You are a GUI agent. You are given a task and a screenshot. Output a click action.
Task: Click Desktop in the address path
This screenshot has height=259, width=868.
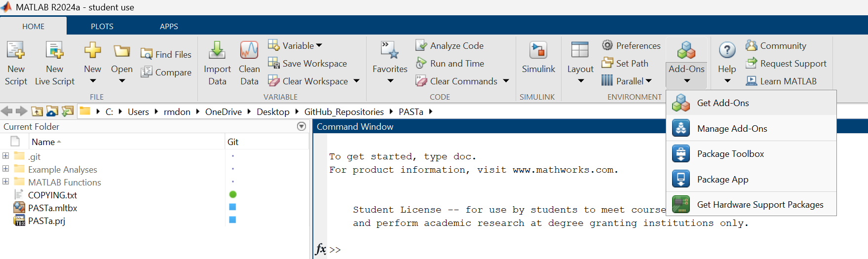273,112
